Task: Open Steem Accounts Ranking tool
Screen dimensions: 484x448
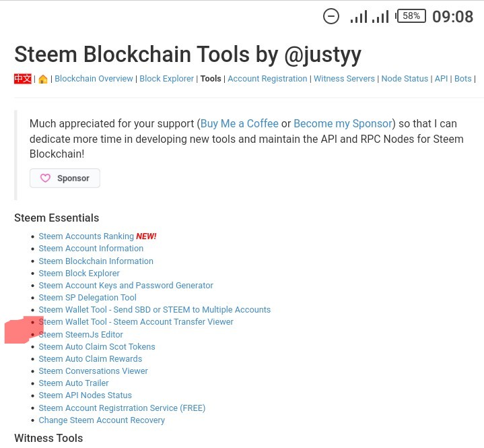Action: pyautogui.click(x=86, y=236)
